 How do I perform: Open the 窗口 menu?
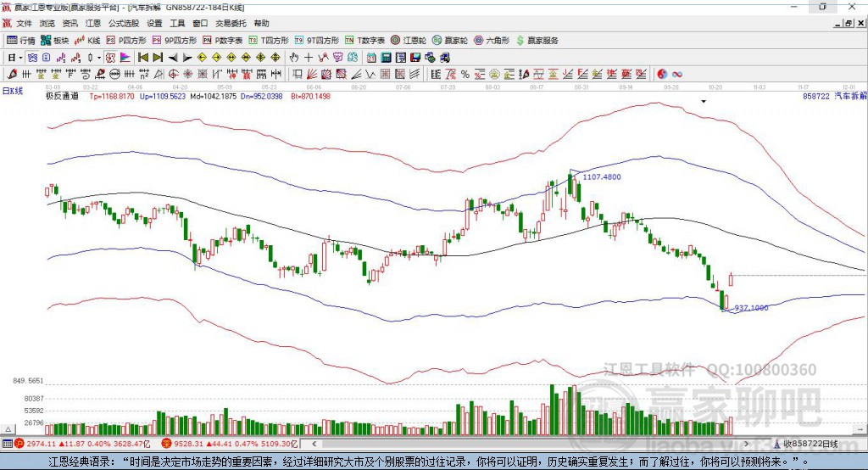coord(200,23)
